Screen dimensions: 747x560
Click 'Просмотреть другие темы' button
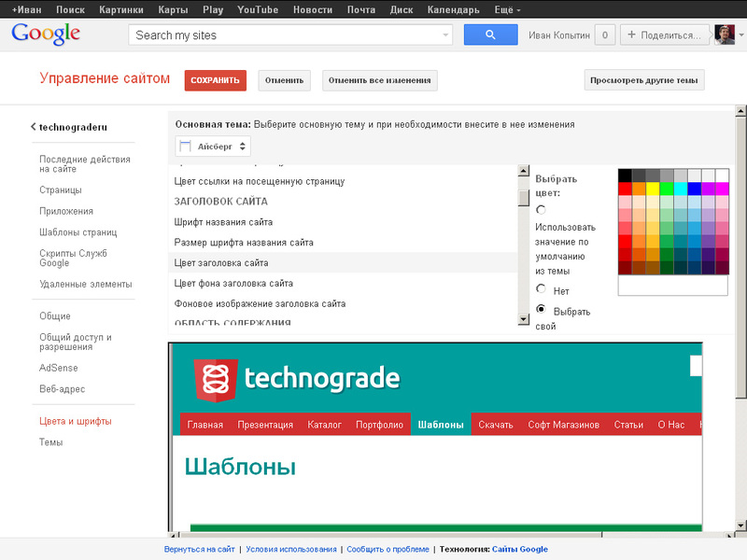coord(644,80)
